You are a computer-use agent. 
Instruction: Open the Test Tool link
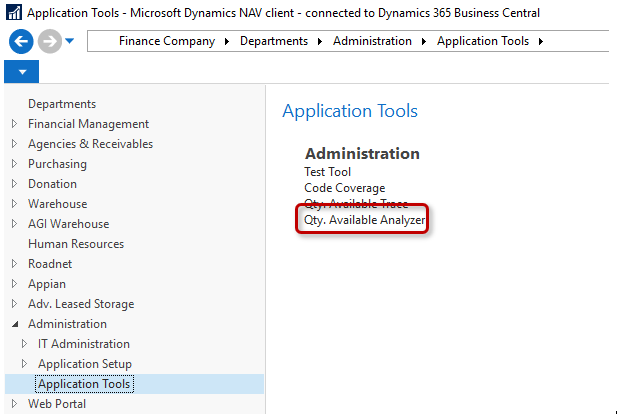pos(327,172)
